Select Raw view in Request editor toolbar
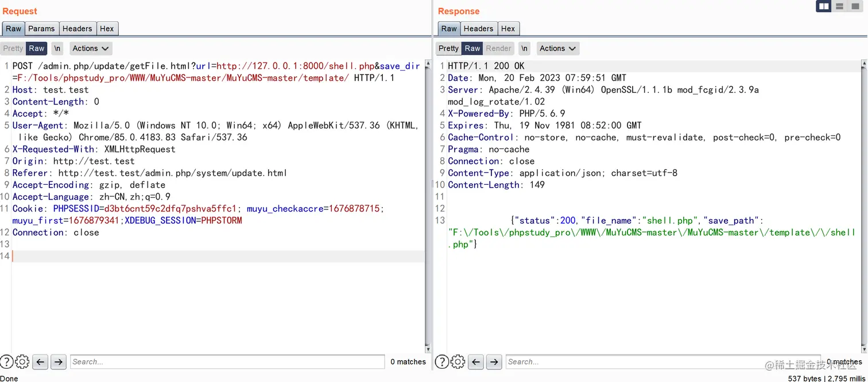This screenshot has width=868, height=382. tap(37, 48)
